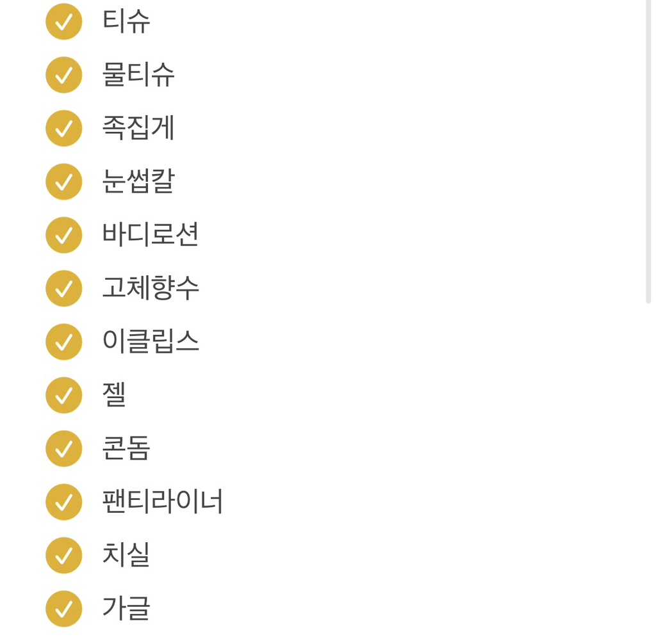The image size is (656, 644).
Task: Uncheck the 눈썹칼 item
Action: 63,182
